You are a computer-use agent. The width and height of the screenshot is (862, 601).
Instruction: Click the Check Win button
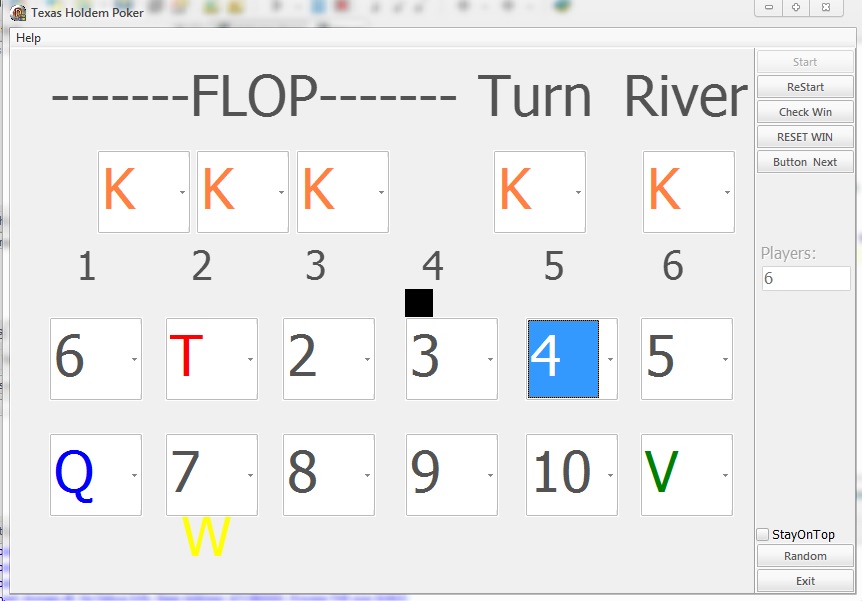pyautogui.click(x=805, y=112)
